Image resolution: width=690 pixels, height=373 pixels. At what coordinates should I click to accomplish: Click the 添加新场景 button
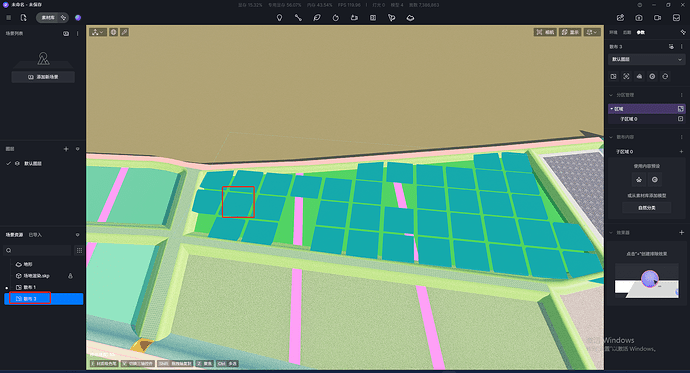pyautogui.click(x=43, y=77)
